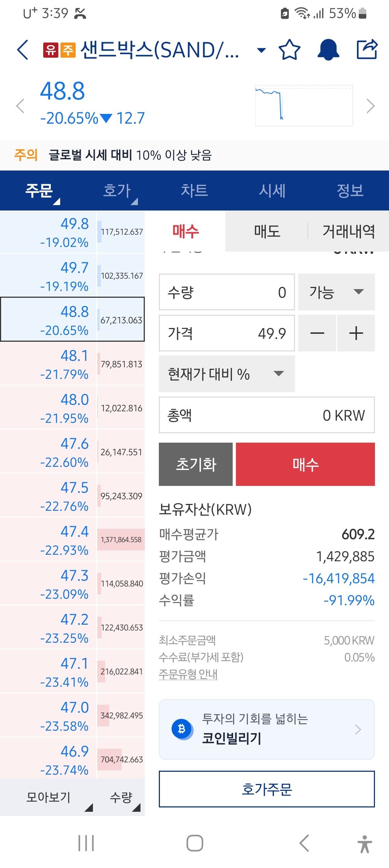Go to previous coin with left chevron

coord(20,106)
